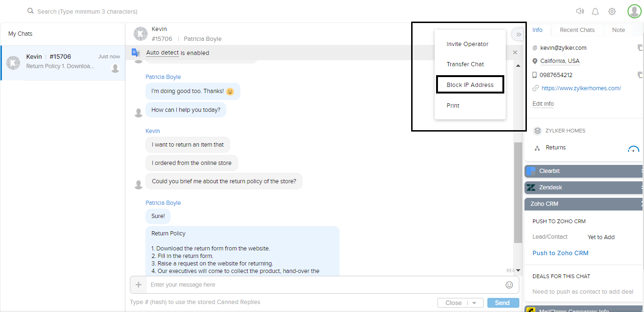Choose Transfer Chat in the menu
Image resolution: width=644 pixels, height=312 pixels.
465,64
